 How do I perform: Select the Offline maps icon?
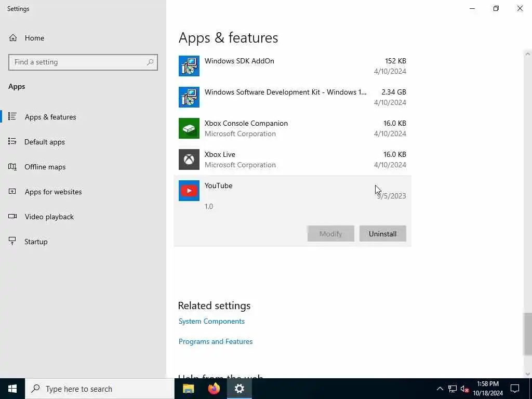pyautogui.click(x=12, y=167)
